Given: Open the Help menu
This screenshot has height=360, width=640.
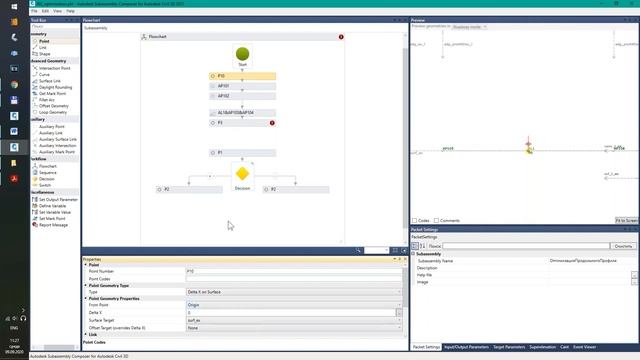Looking at the screenshot, I should [x=71, y=11].
